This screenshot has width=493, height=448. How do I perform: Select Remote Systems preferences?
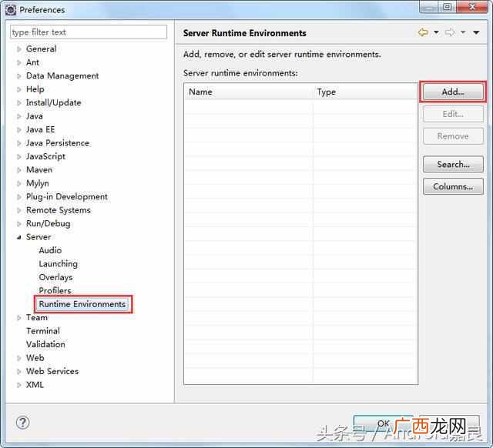pyautogui.click(x=59, y=210)
